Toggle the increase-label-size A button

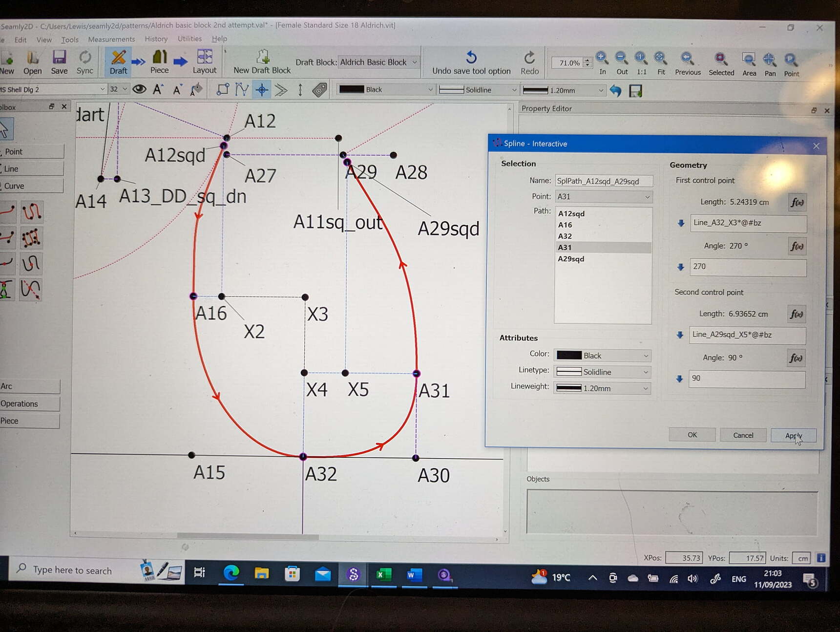tap(157, 89)
